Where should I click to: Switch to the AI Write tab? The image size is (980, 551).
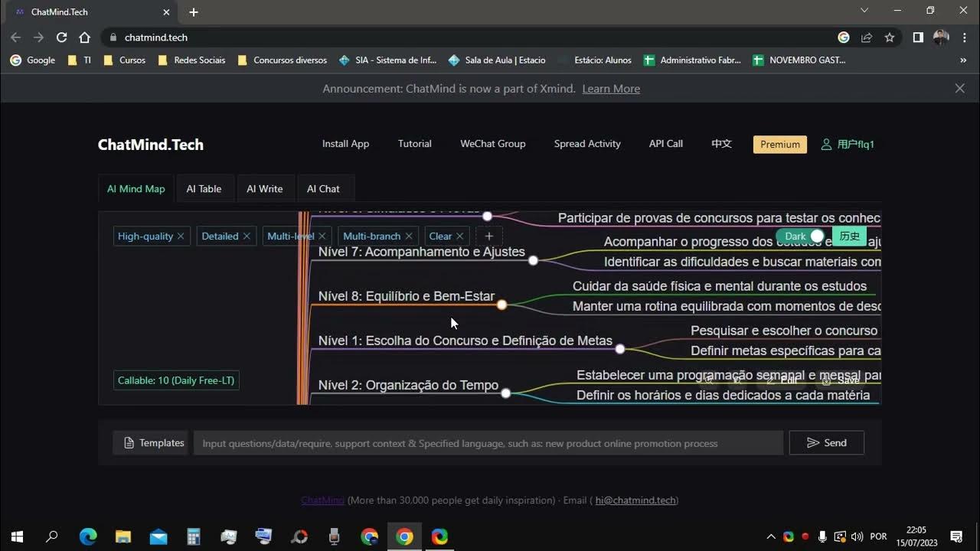265,189
